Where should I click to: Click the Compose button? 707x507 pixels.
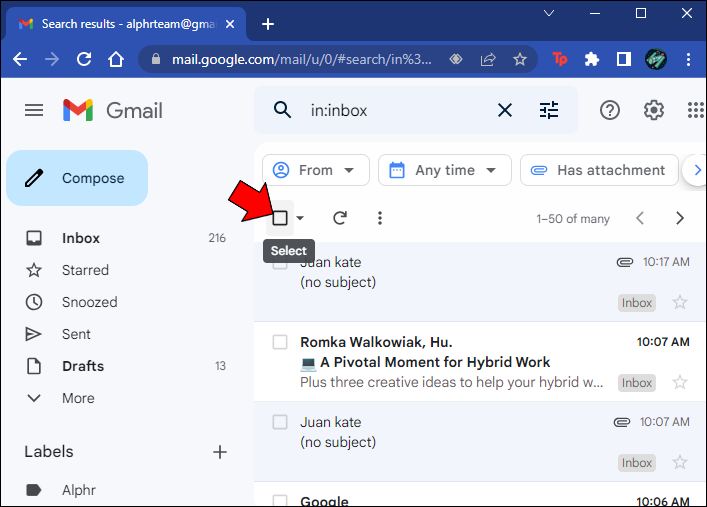coord(77,178)
